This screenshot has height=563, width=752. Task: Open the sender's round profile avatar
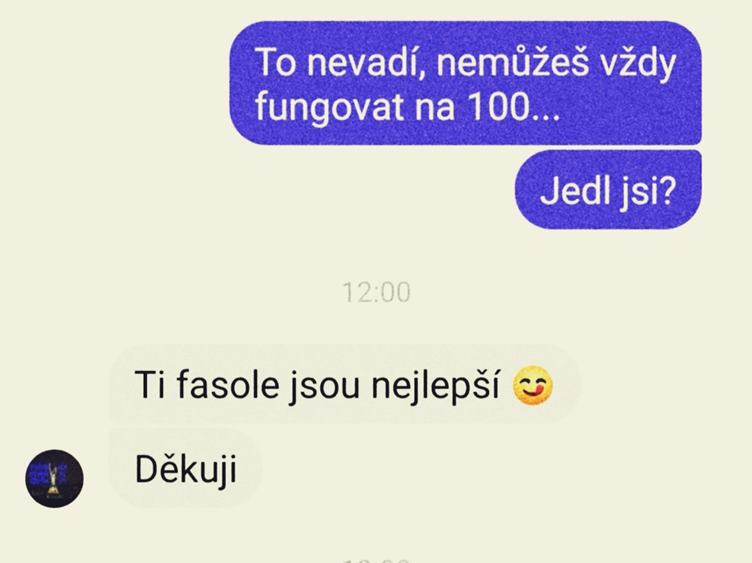(54, 478)
